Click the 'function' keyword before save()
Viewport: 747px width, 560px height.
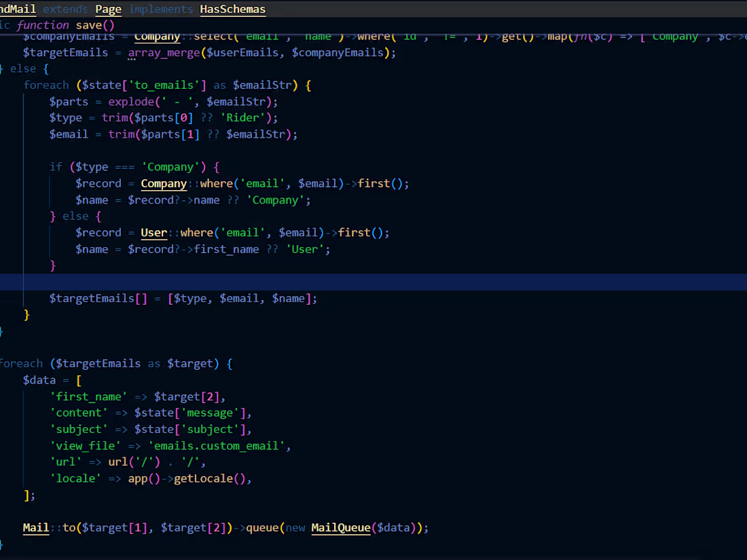click(43, 25)
